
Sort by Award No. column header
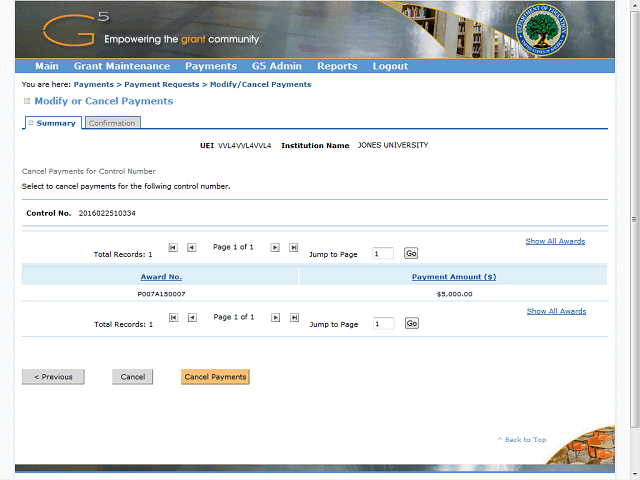(161, 277)
